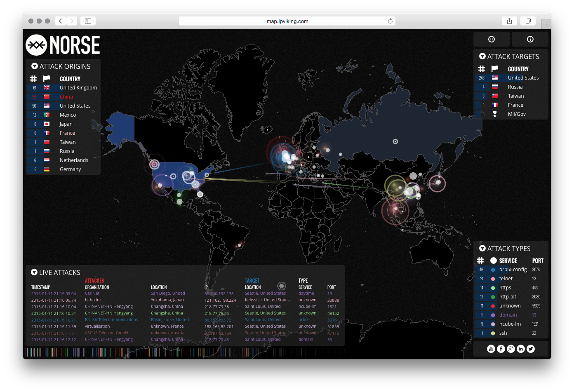Click the NORSE logo

[x=63, y=45]
